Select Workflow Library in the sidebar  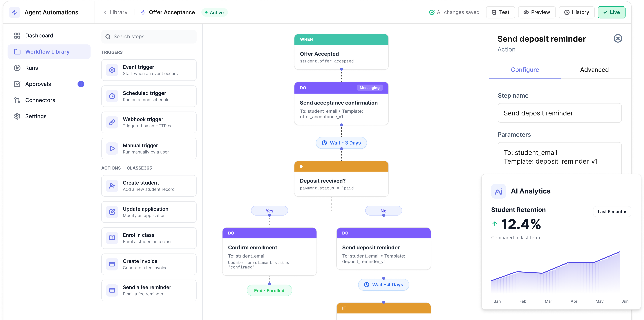tap(49, 52)
